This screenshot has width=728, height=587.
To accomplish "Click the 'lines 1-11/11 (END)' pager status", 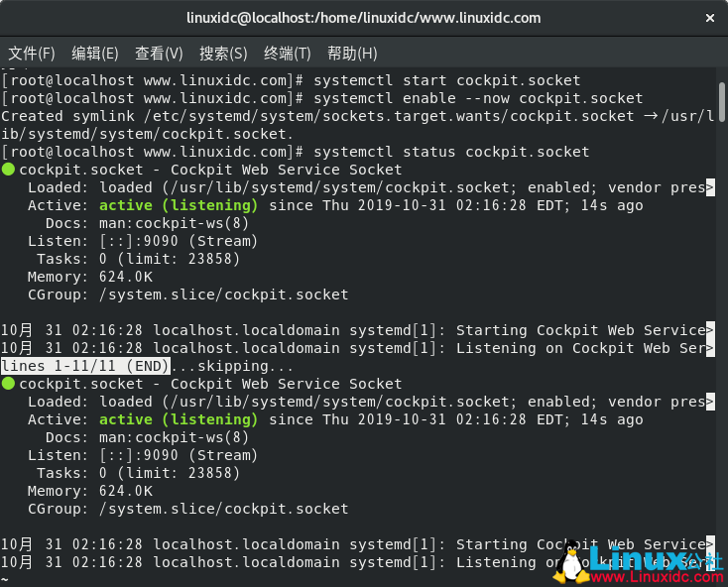I will pyautogui.click(x=85, y=366).
